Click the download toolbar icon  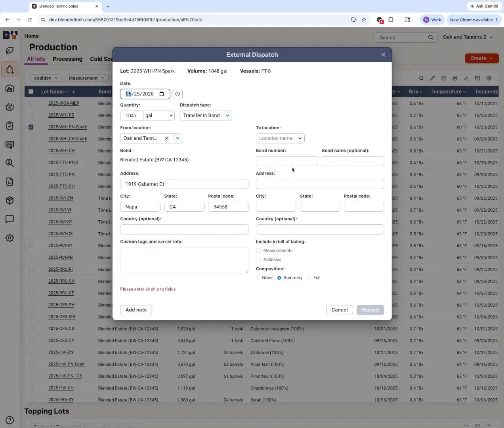(466, 78)
